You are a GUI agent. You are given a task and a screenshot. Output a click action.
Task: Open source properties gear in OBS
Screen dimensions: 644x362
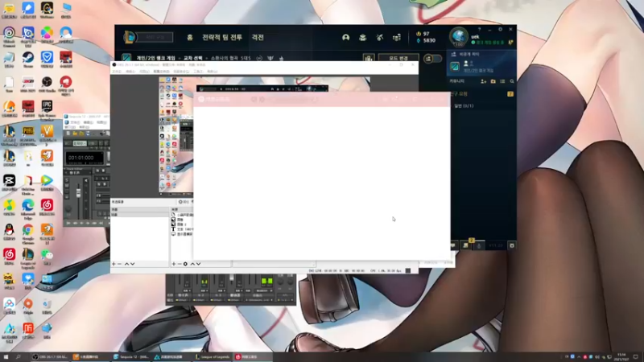click(186, 264)
